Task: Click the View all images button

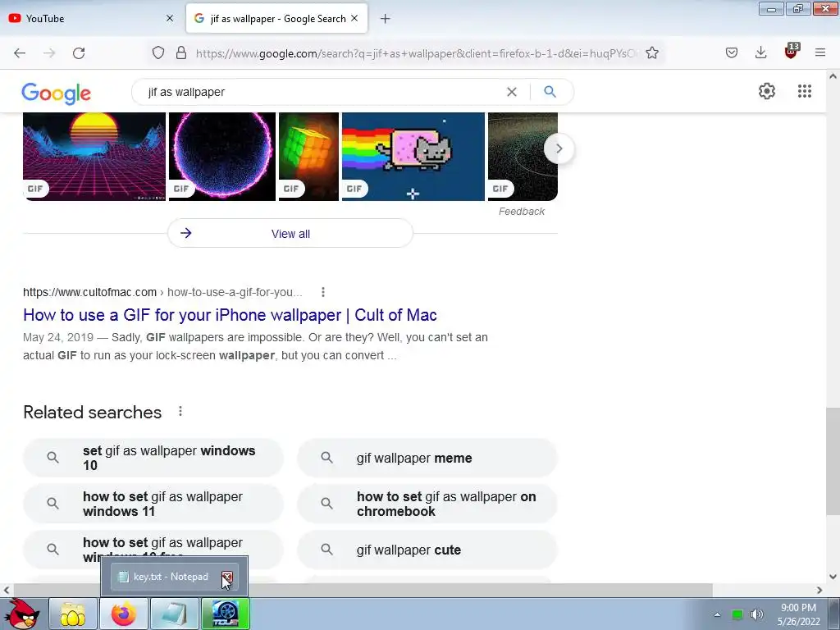Action: pos(290,233)
